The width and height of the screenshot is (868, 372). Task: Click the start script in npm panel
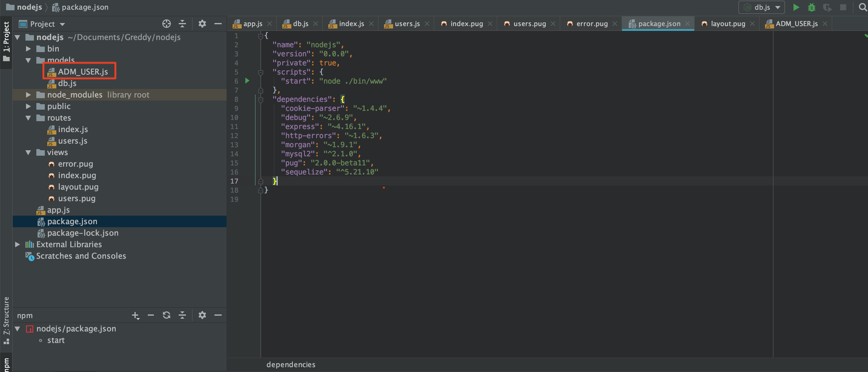[56, 340]
